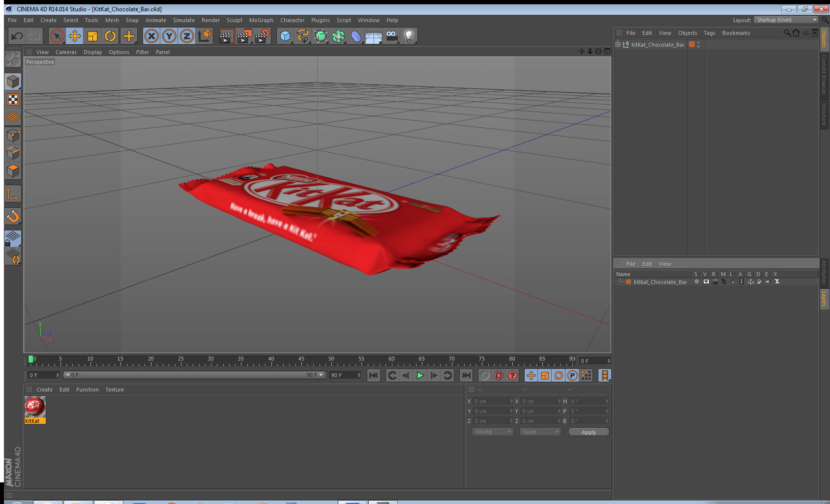This screenshot has height=504, width=830.
Task: Click the Enable Axis tool
Action: (13, 194)
